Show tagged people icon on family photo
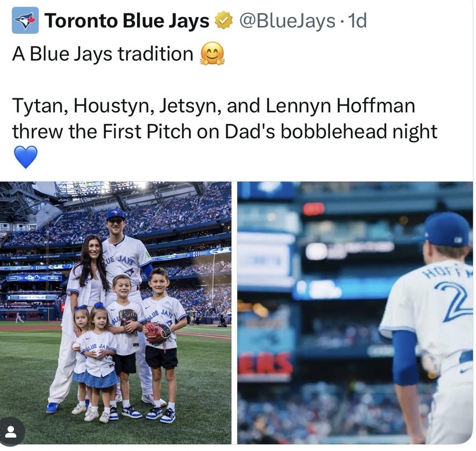Screen dimensions: 476x451 11,432
